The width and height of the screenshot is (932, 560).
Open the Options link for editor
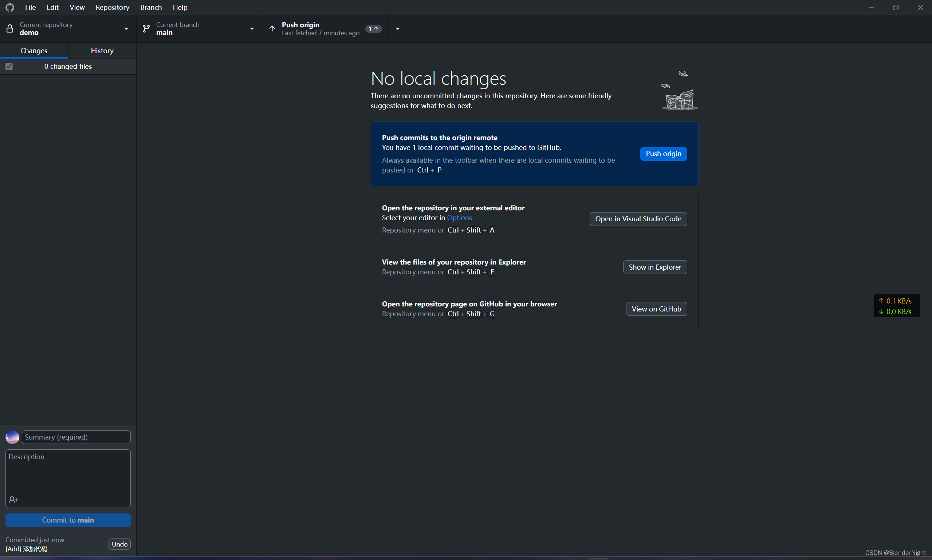click(x=459, y=218)
